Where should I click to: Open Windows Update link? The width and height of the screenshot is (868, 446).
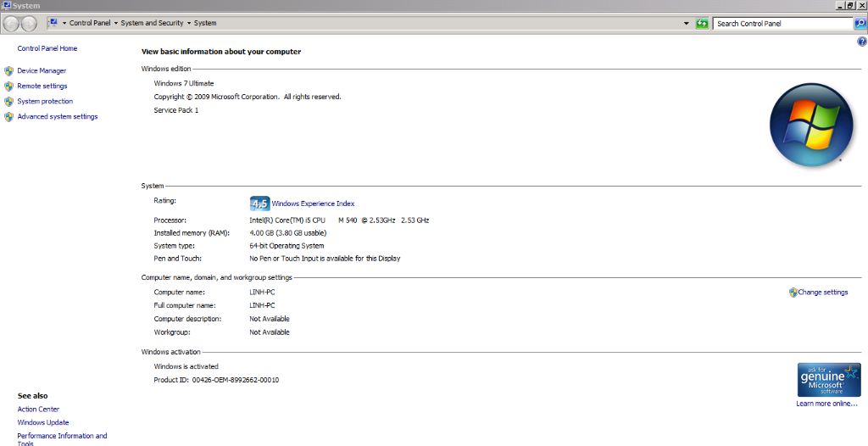(x=43, y=423)
